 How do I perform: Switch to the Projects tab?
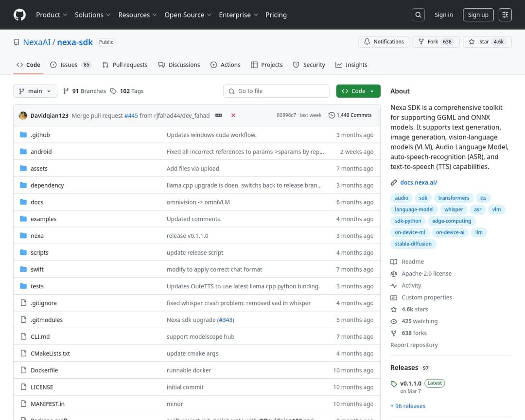point(267,65)
